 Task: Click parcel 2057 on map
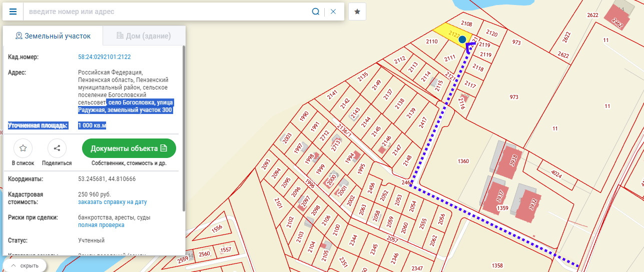(x=392, y=239)
